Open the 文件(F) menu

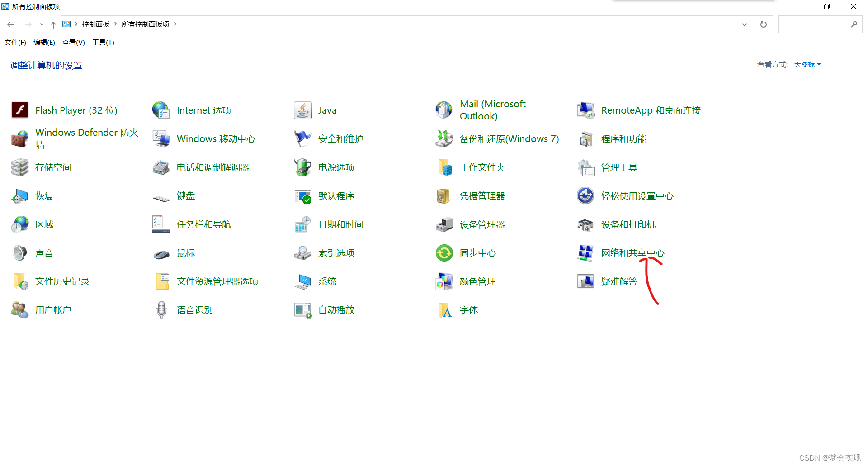coord(15,42)
